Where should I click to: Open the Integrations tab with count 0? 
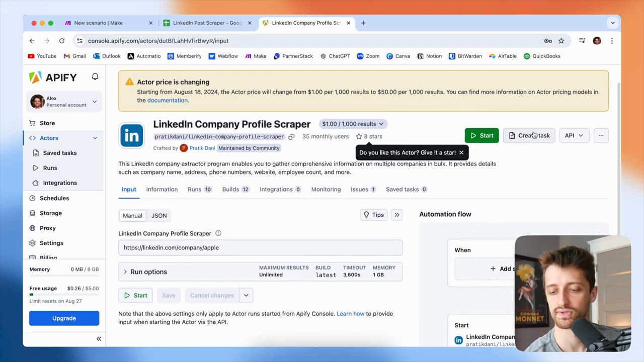pyautogui.click(x=280, y=189)
